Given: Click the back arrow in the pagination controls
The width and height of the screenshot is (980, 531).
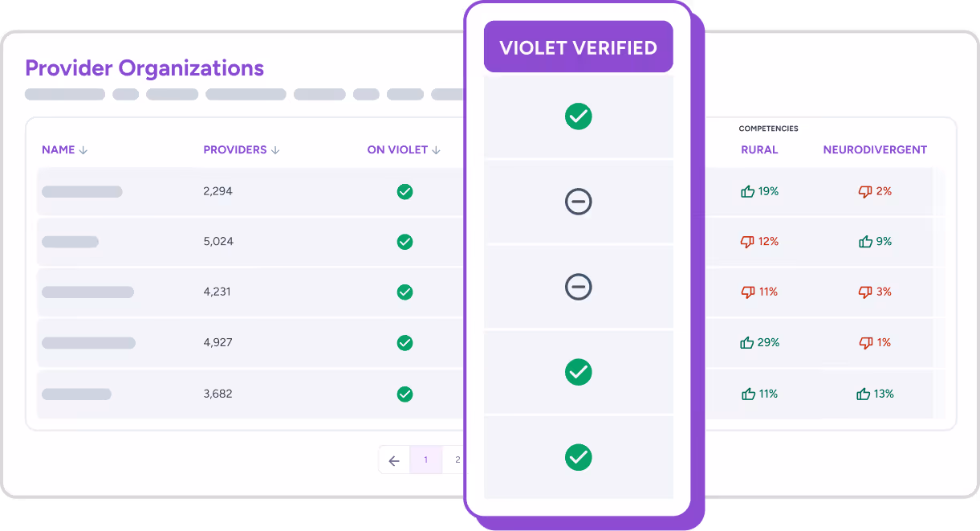Looking at the screenshot, I should 393,459.
